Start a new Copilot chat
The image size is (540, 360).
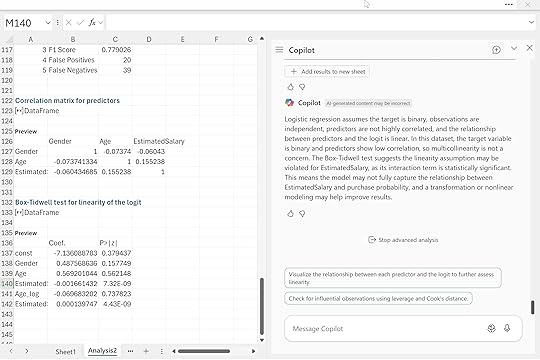[x=496, y=50]
